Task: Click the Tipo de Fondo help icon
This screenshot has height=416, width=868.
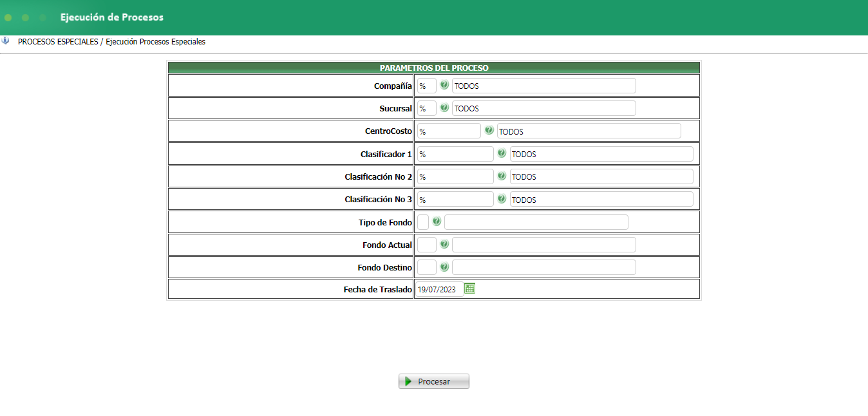Action: (437, 222)
